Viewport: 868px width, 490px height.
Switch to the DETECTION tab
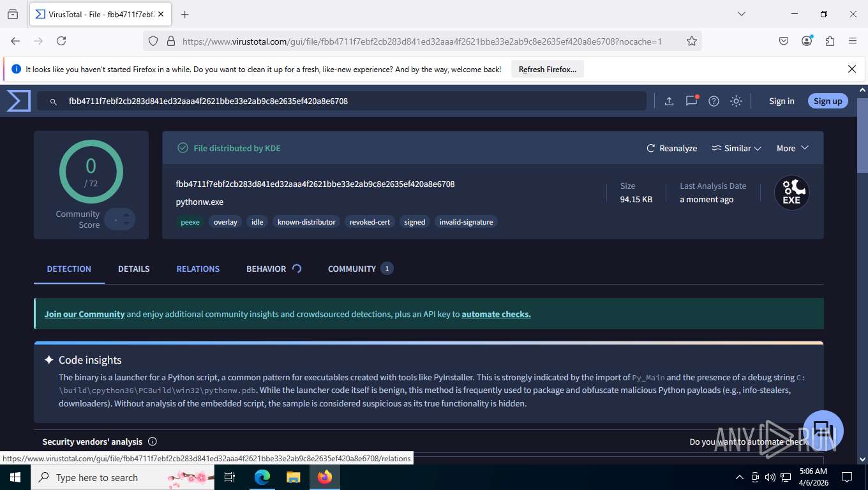pos(69,269)
